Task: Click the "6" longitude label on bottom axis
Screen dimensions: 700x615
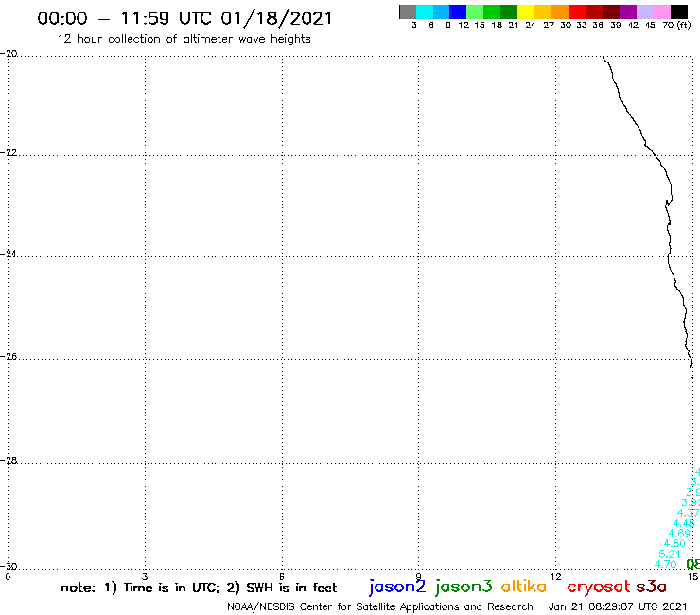Action: 282,576
